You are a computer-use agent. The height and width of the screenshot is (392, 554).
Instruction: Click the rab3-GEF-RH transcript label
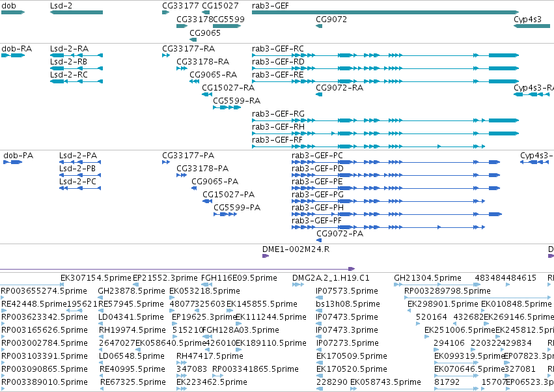(278, 126)
